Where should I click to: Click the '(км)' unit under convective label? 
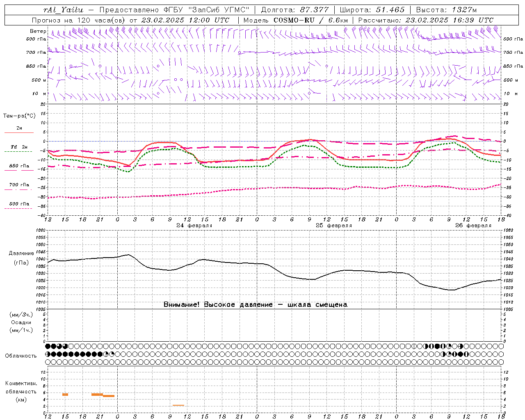click(x=21, y=399)
